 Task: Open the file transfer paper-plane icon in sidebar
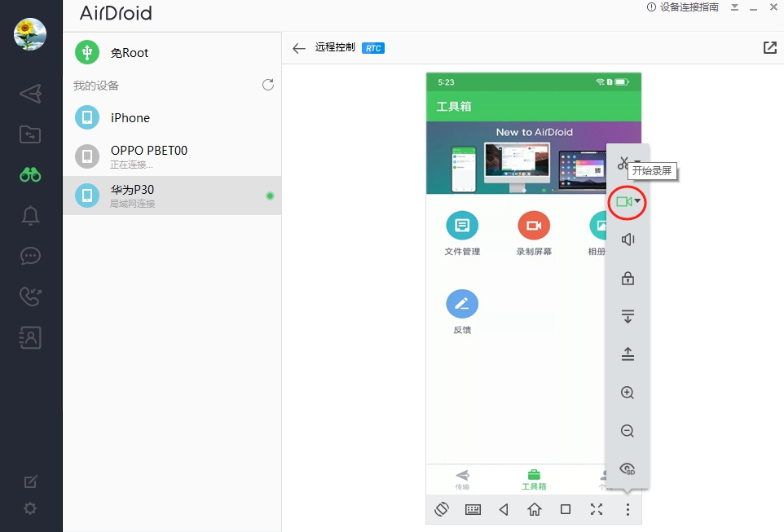pos(30,94)
